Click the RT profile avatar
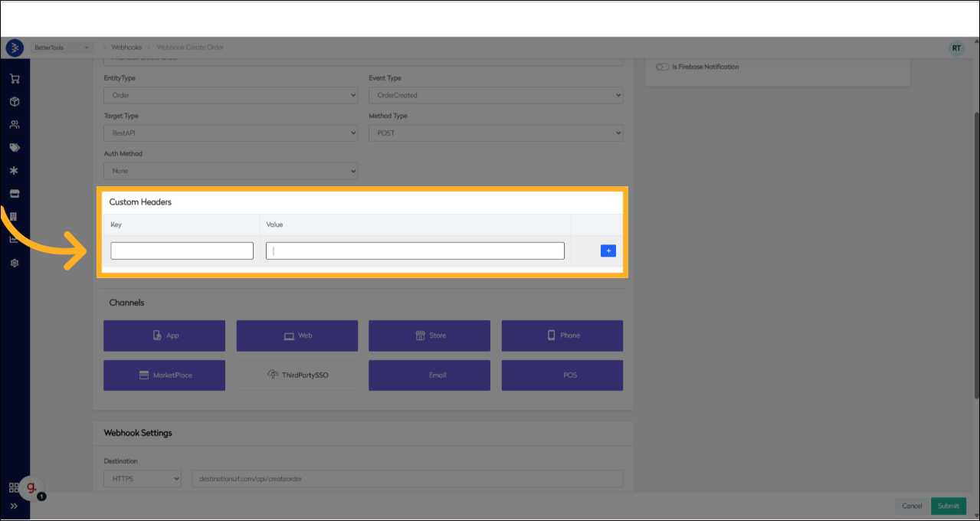The image size is (980, 521). tap(955, 48)
